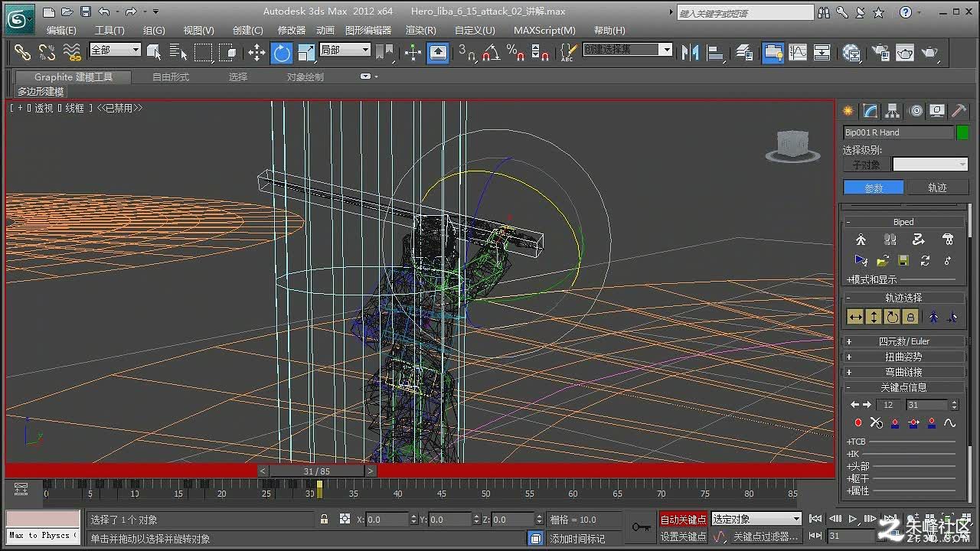This screenshot has height=551, width=980.
Task: Expand the 弯曲链接 rollout
Action: point(903,372)
